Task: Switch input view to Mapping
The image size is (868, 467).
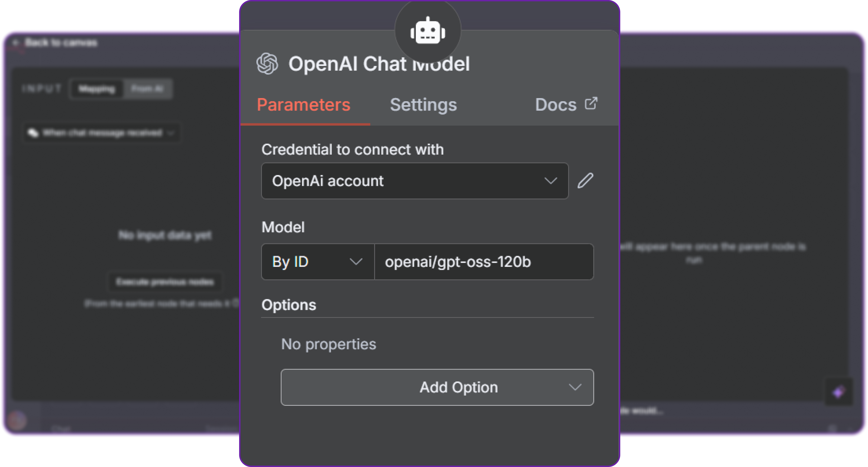Action: (97, 89)
